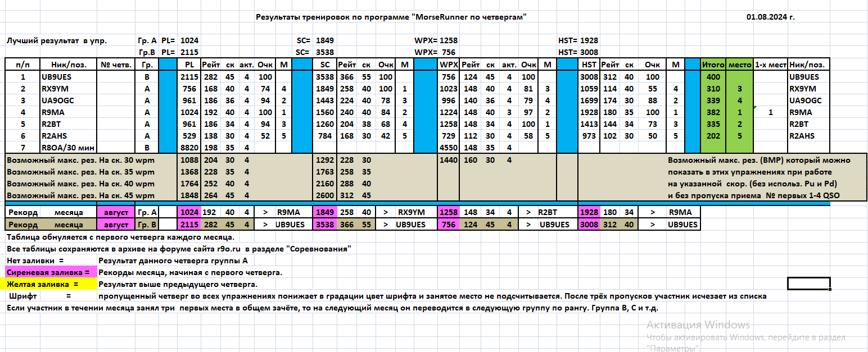Click the PL score cell 8820
The image size is (868, 352).
click(x=189, y=148)
